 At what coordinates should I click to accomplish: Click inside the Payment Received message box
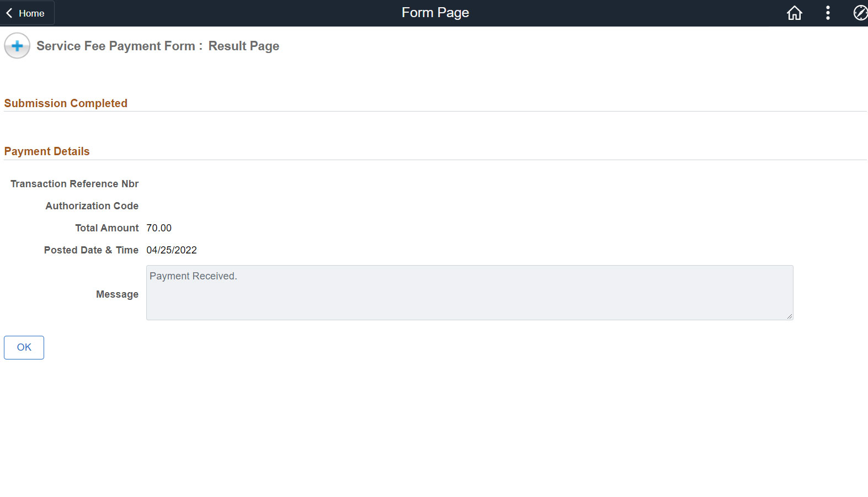click(469, 293)
